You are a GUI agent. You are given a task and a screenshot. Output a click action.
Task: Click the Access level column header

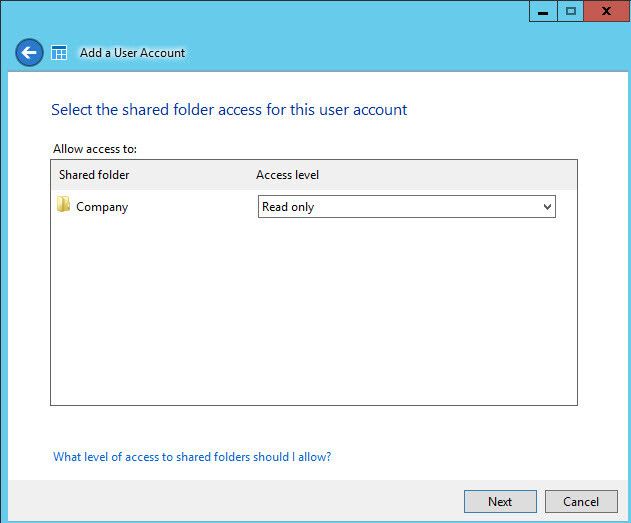(x=287, y=175)
